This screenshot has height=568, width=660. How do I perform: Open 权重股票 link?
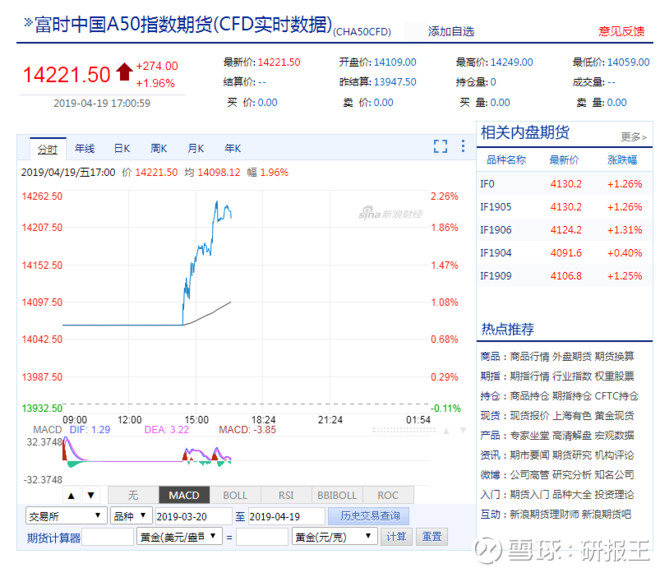614,376
